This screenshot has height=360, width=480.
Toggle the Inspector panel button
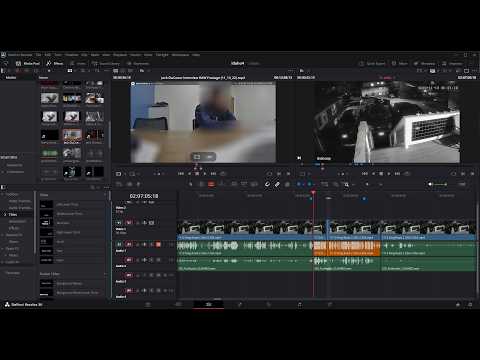pos(452,63)
